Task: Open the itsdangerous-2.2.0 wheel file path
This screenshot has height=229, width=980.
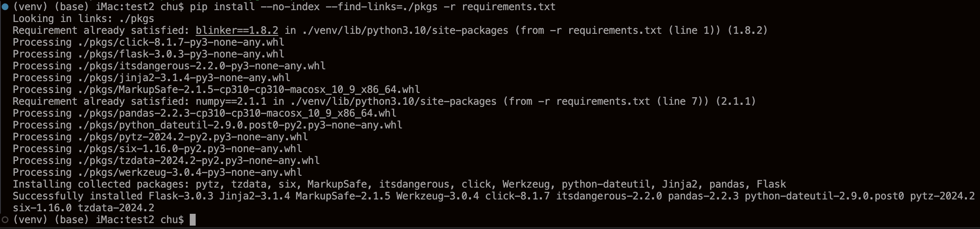Action: [202, 66]
